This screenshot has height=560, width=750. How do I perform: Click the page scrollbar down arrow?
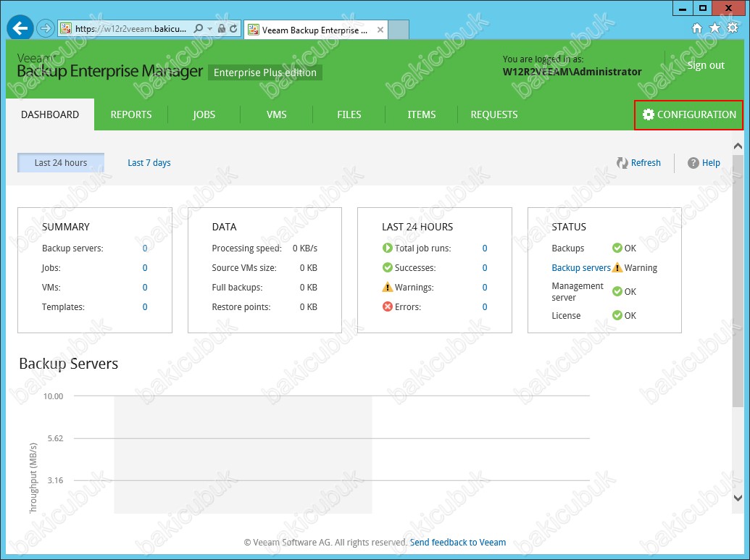pyautogui.click(x=738, y=498)
